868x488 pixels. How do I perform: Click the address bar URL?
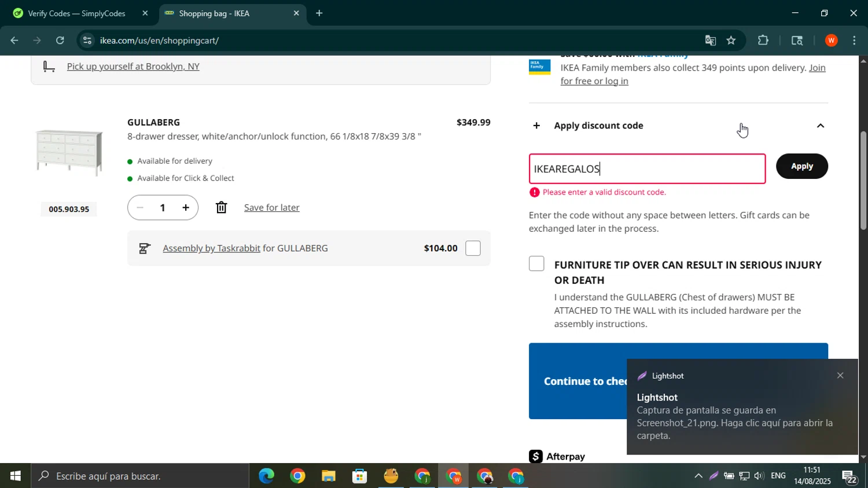pyautogui.click(x=159, y=41)
